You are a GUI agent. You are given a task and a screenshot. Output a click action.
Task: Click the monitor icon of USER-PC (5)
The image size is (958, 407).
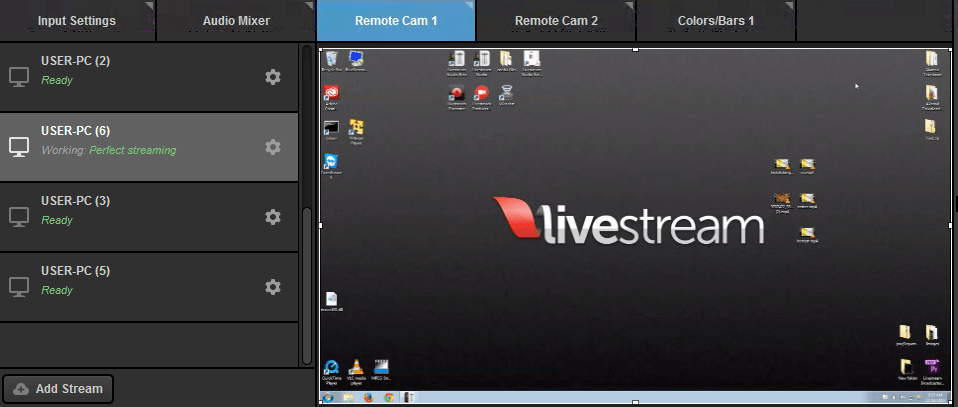point(19,287)
